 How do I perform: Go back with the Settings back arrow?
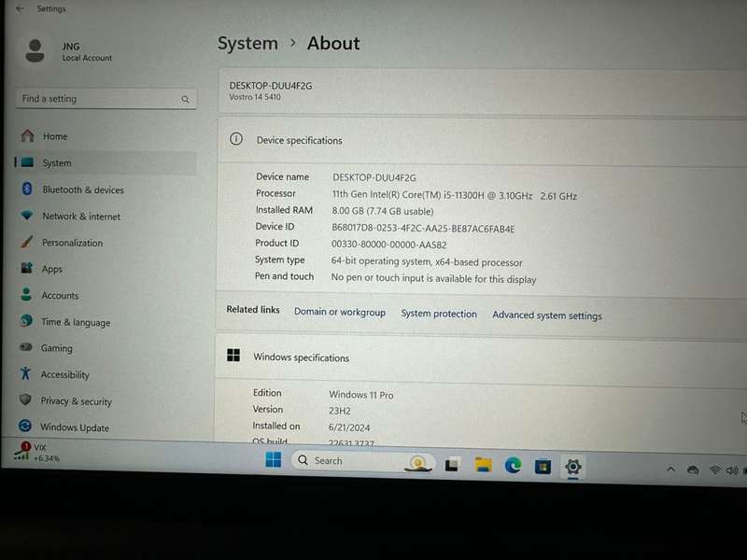point(20,8)
